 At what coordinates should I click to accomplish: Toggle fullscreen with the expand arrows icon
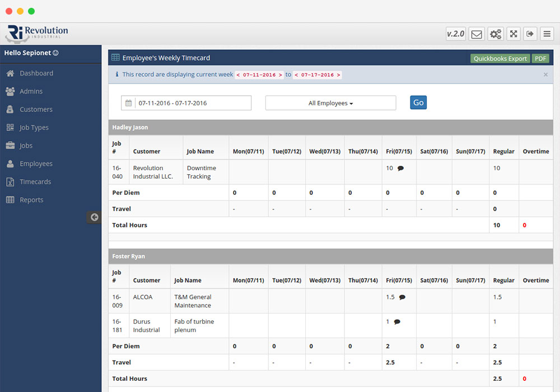[x=514, y=34]
